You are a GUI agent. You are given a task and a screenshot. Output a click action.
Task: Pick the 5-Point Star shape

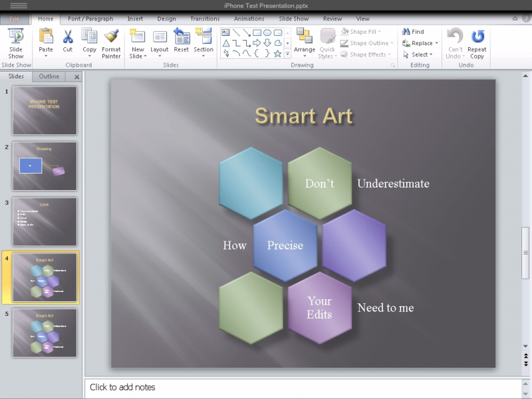pos(278,54)
